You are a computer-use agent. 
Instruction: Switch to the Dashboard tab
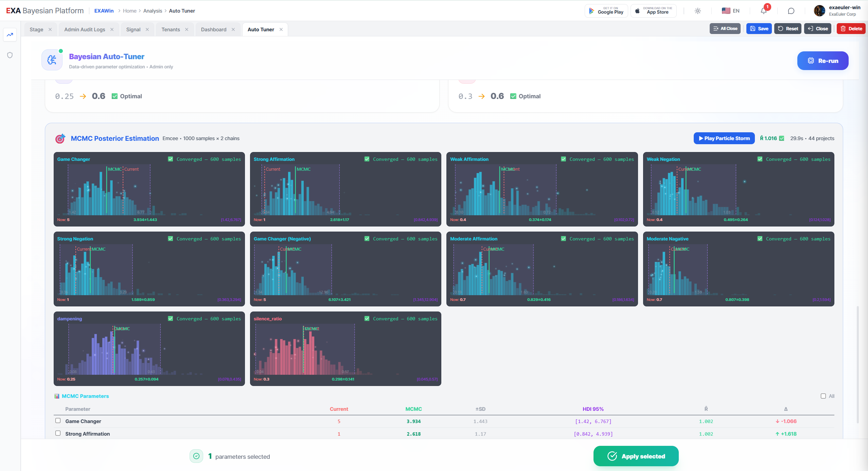pos(213,30)
